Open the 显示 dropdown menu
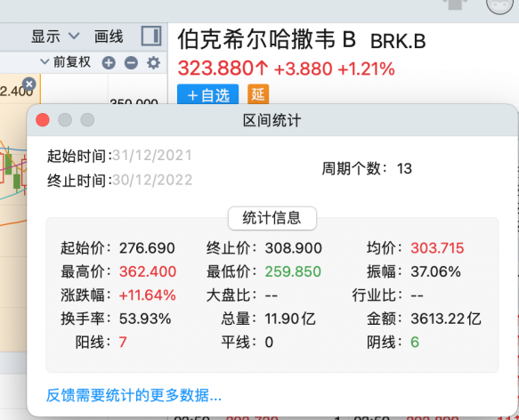 (55, 36)
